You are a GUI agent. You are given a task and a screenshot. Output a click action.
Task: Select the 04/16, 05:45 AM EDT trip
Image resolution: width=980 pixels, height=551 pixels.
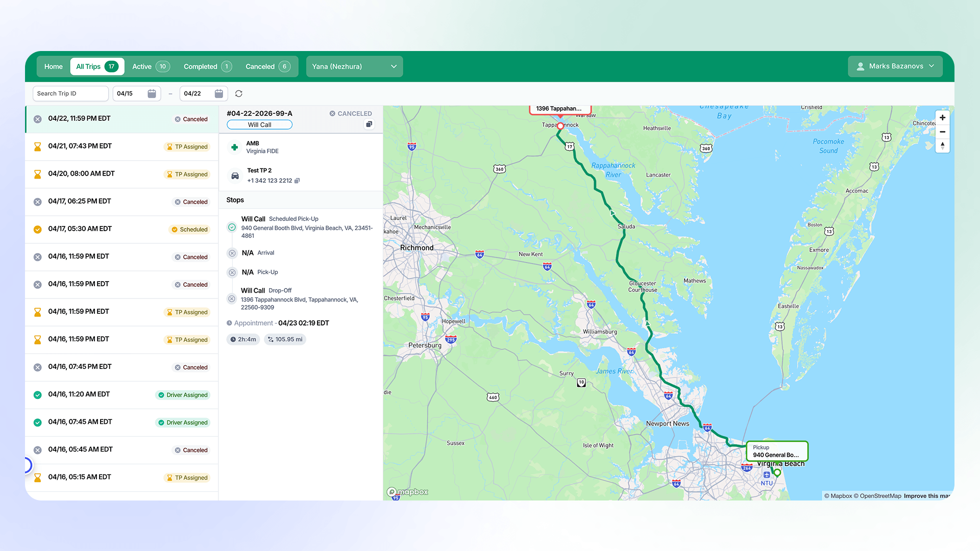pos(121,450)
